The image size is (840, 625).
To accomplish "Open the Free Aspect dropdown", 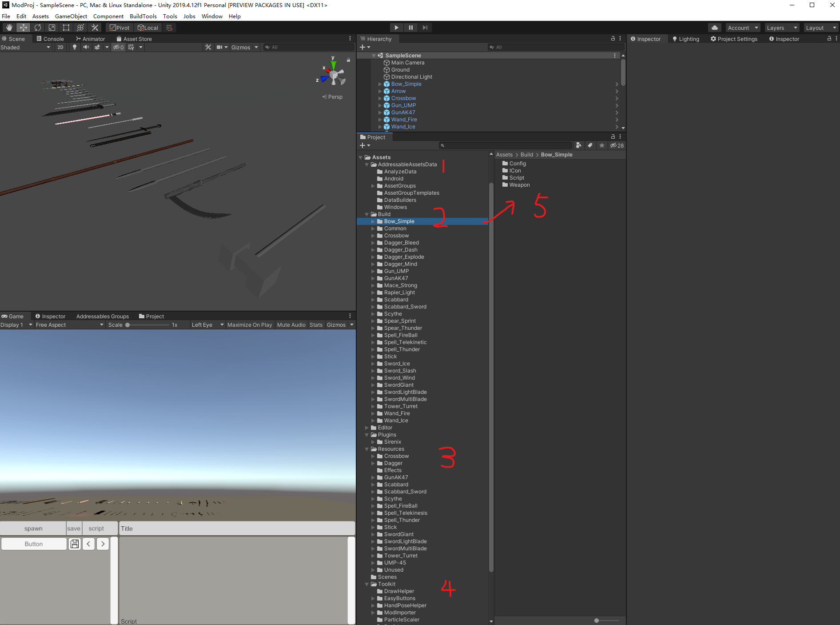I will tap(69, 325).
